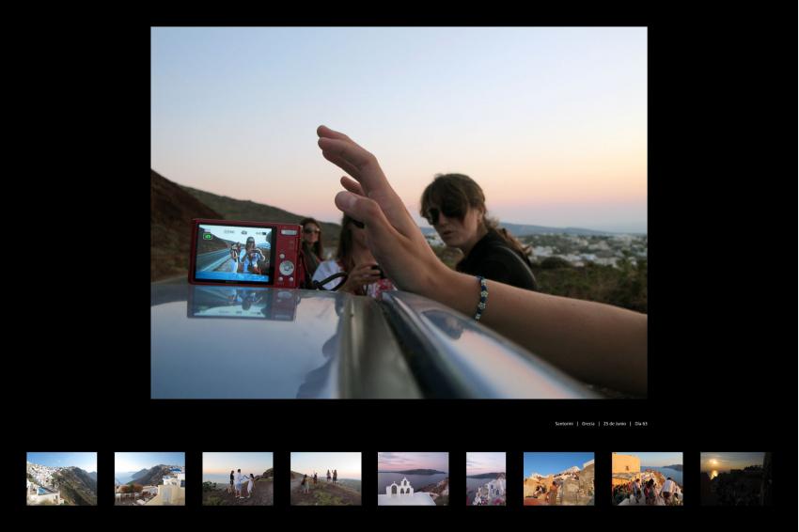This screenshot has width=799, height=532.
Task: Click the camera reflection on the car roof
Action: (x=243, y=301)
